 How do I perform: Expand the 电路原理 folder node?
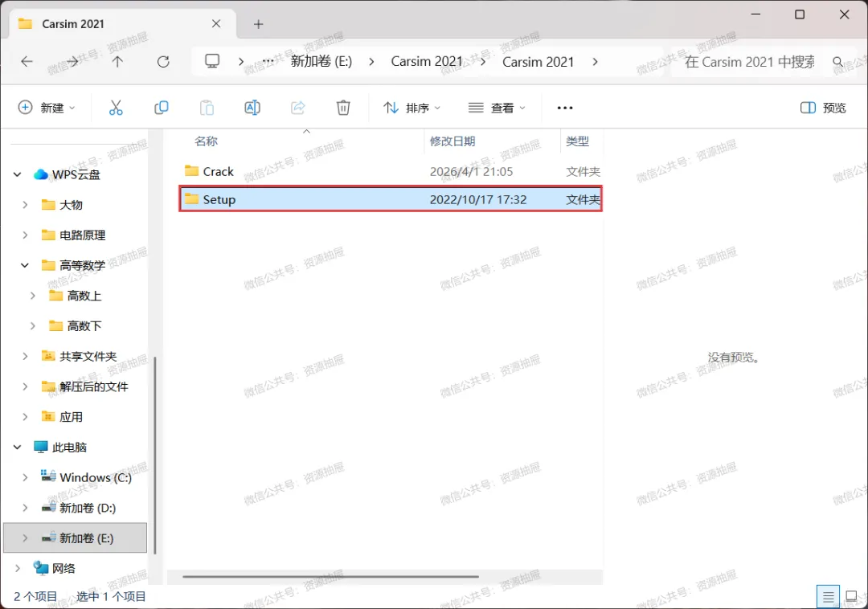pyautogui.click(x=25, y=235)
